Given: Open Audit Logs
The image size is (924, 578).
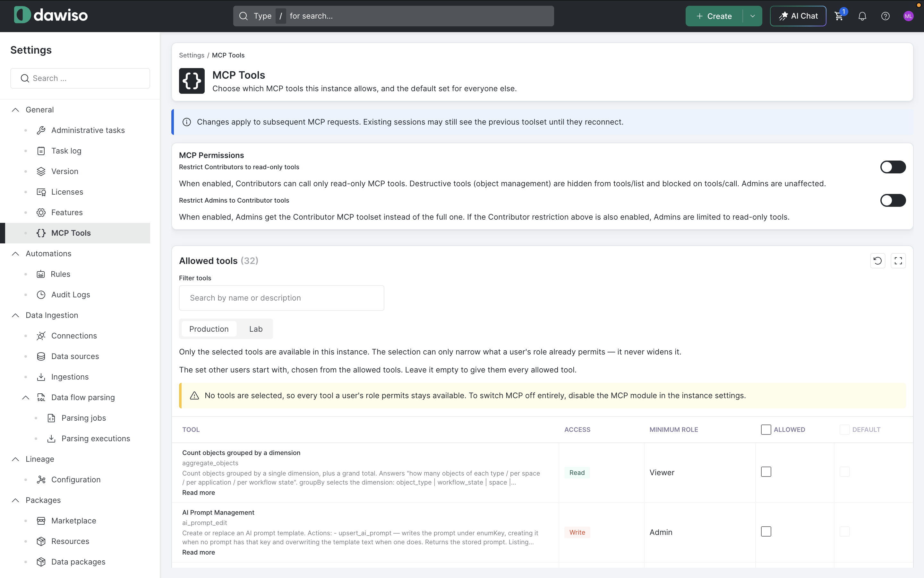Looking at the screenshot, I should (x=71, y=295).
